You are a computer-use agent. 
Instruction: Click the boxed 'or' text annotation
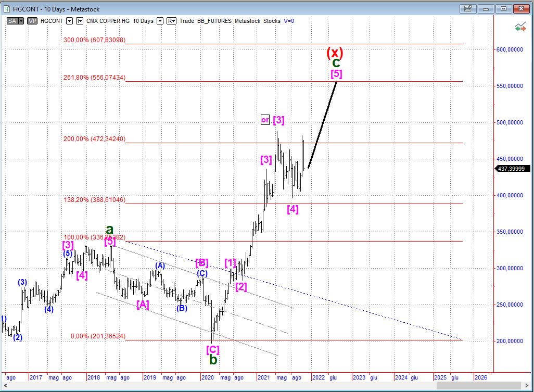[265, 120]
